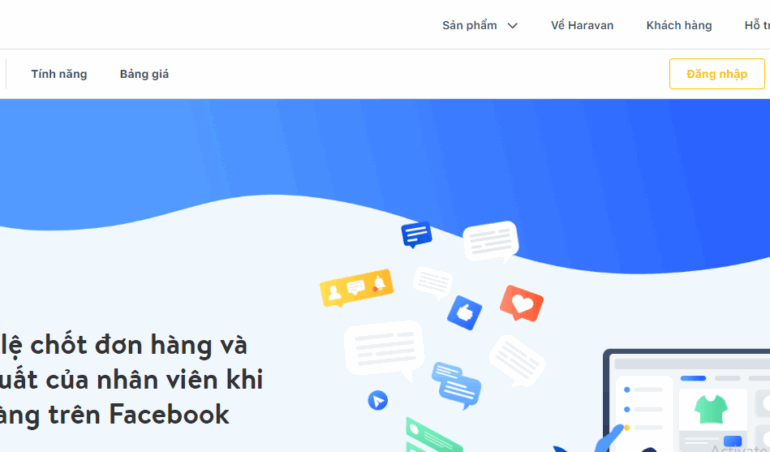Image resolution: width=770 pixels, height=452 pixels.
Task: Click the round blue paper-plane send icon
Action: pyautogui.click(x=378, y=400)
